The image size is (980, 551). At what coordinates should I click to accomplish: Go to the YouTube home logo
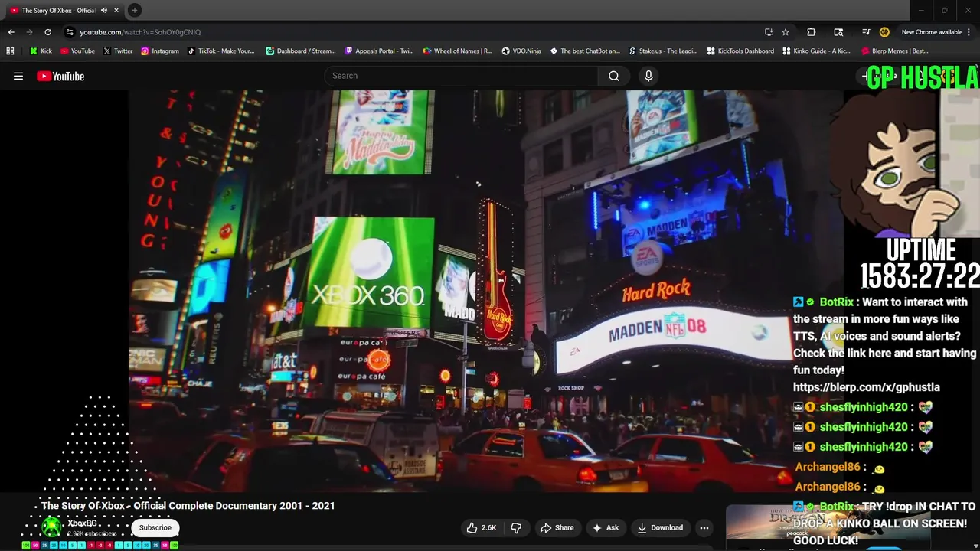60,76
